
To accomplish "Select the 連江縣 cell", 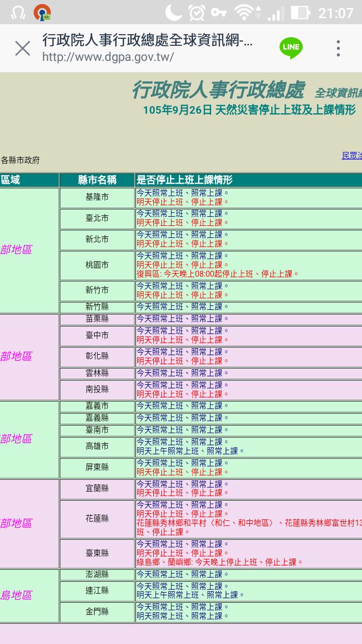I will tap(97, 591).
